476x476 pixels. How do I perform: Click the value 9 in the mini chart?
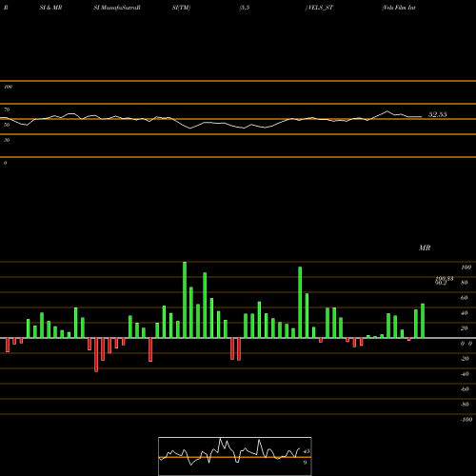[305, 463]
